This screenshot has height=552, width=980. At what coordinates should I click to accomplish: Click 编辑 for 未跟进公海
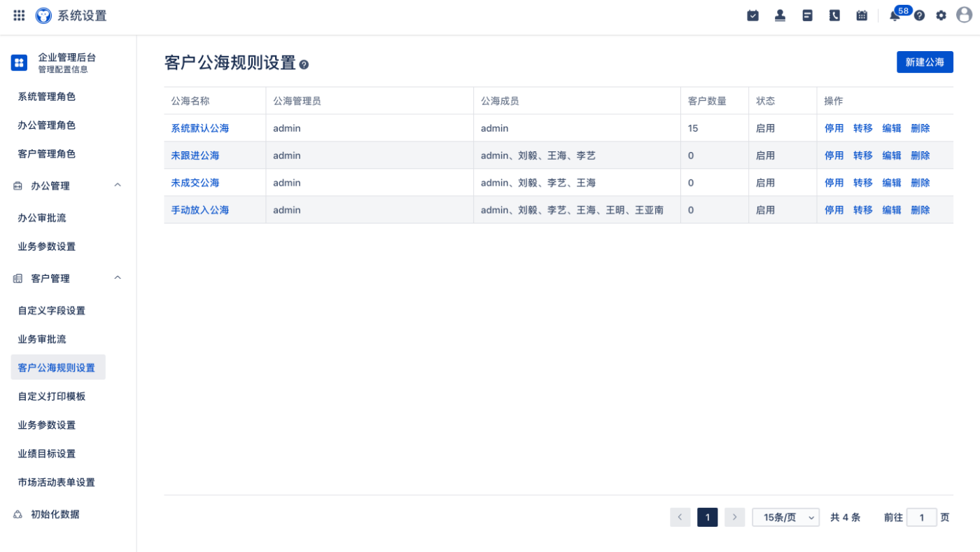click(x=892, y=156)
